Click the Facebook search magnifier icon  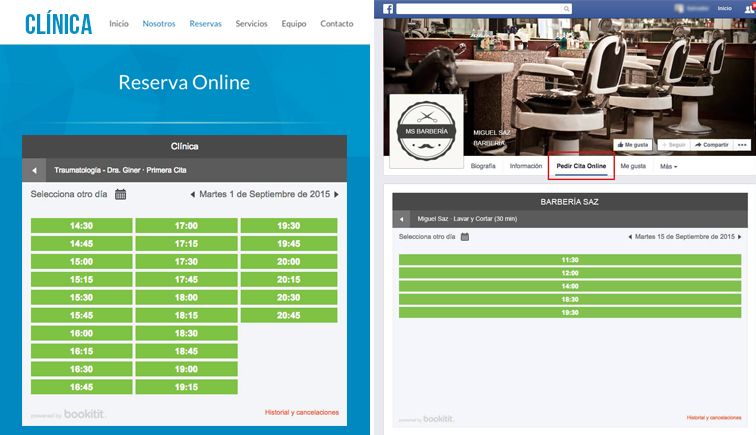(567, 9)
